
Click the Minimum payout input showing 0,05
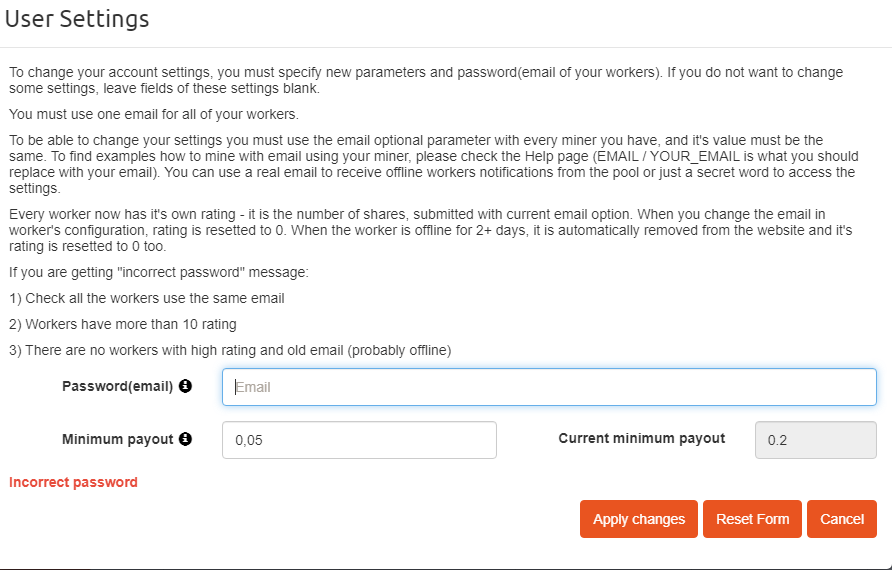tap(359, 440)
